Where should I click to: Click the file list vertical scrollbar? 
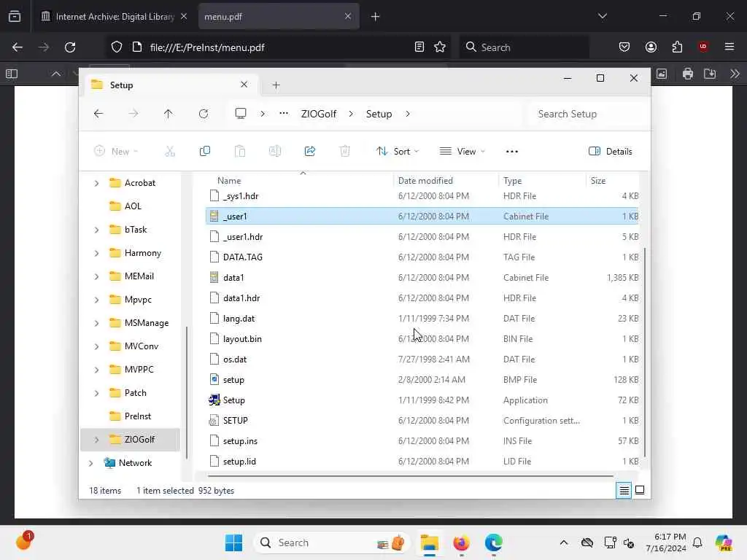click(x=645, y=352)
